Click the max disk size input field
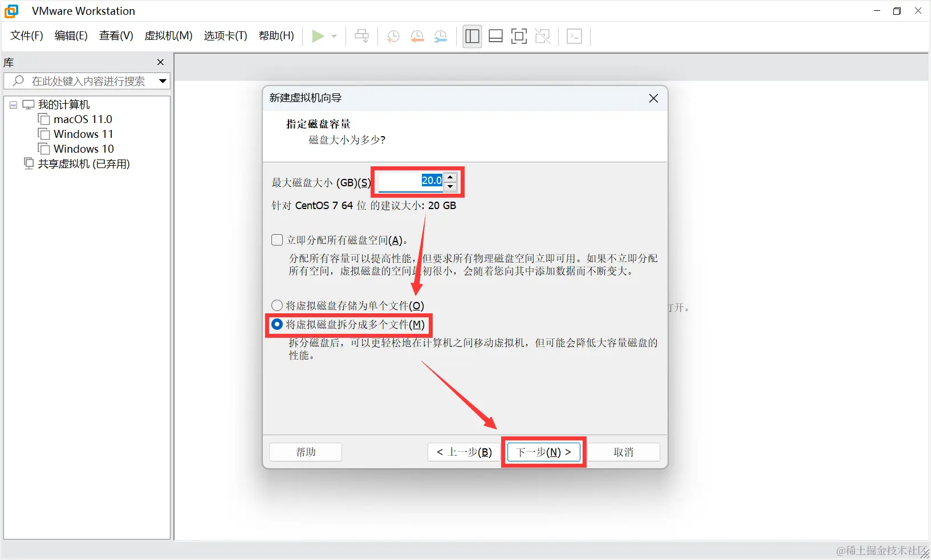This screenshot has height=560, width=931. pyautogui.click(x=411, y=181)
